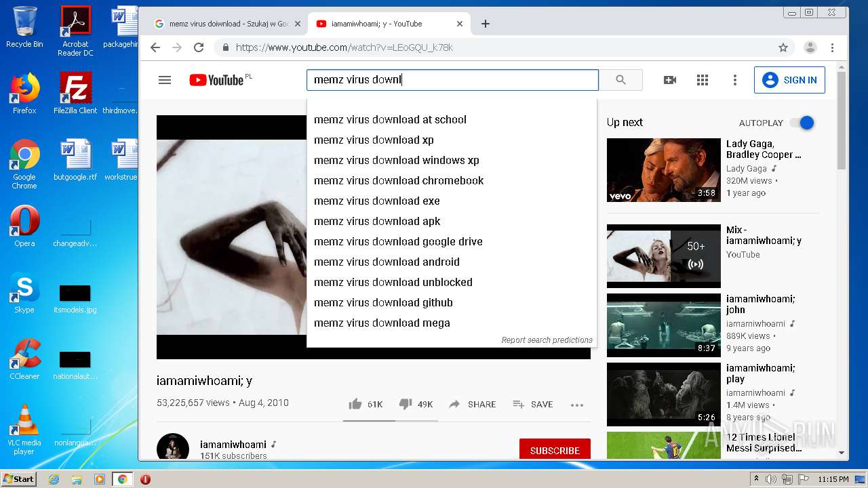
Task: Choose suggestion 'memz virus download unblocked'
Action: 452,282
